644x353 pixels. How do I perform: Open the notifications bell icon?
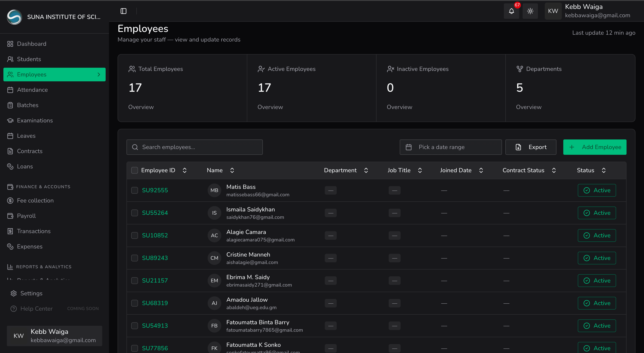[511, 11]
